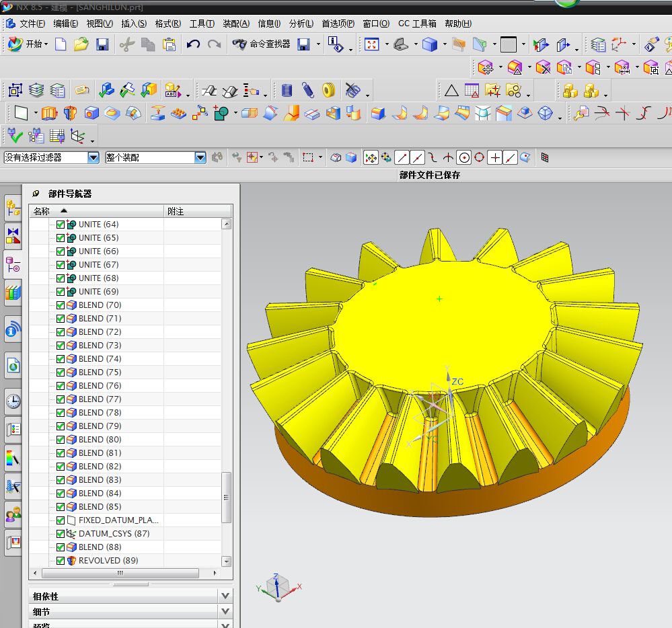
Task: Click the Cut scissors icon
Action: (127, 44)
